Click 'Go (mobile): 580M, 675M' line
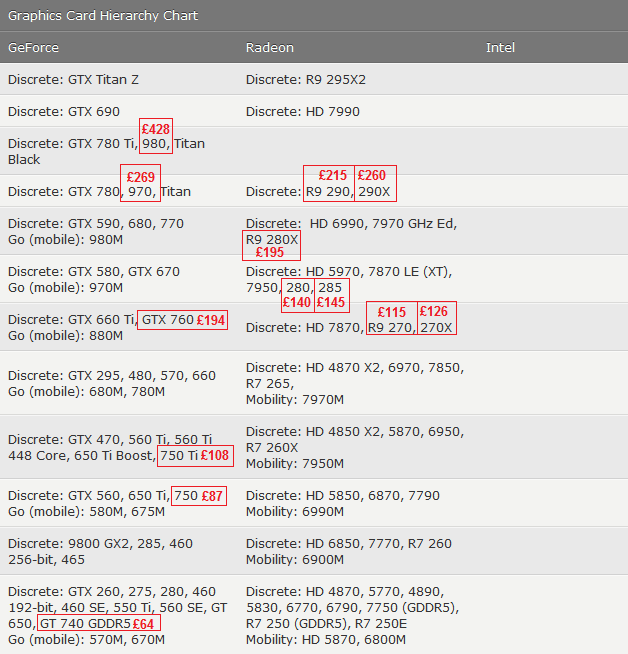The image size is (628, 654). pos(86,511)
